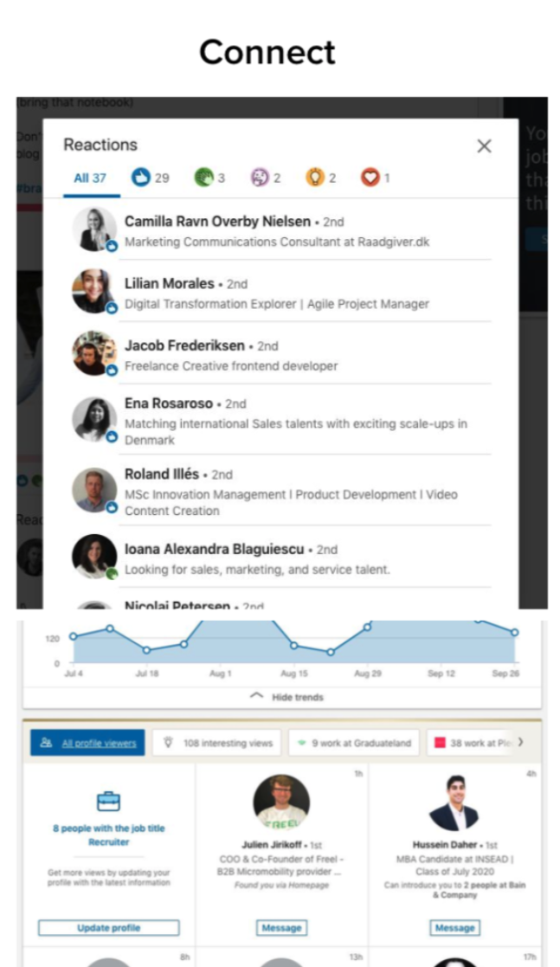Message Julien Jirikoff

[x=281, y=927]
